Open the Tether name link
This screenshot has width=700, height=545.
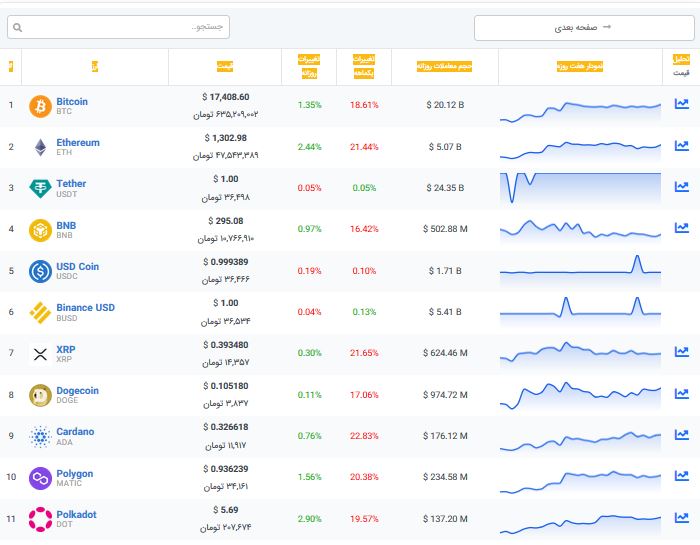point(71,183)
